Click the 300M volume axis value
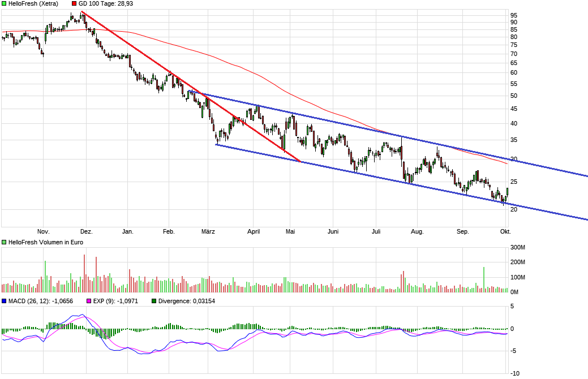This screenshot has width=588, height=379. 518,247
